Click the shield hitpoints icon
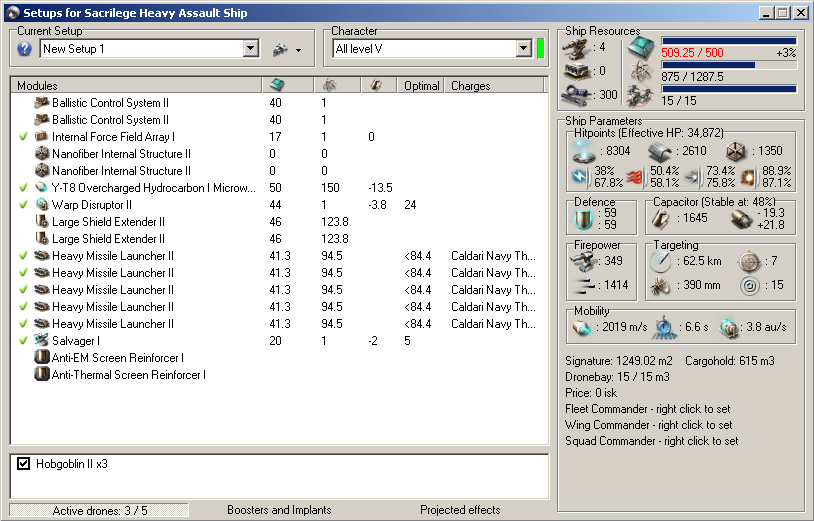Viewport: 814px width, 521px height. click(583, 150)
